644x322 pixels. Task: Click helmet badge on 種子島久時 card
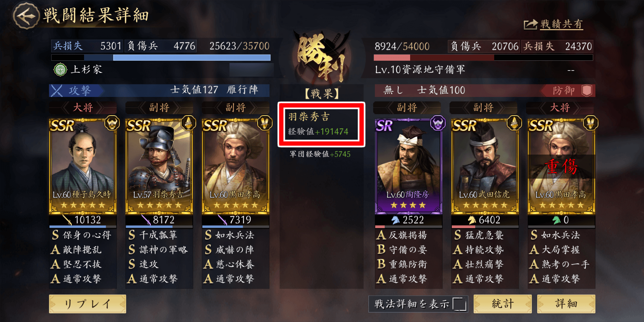click(112, 123)
